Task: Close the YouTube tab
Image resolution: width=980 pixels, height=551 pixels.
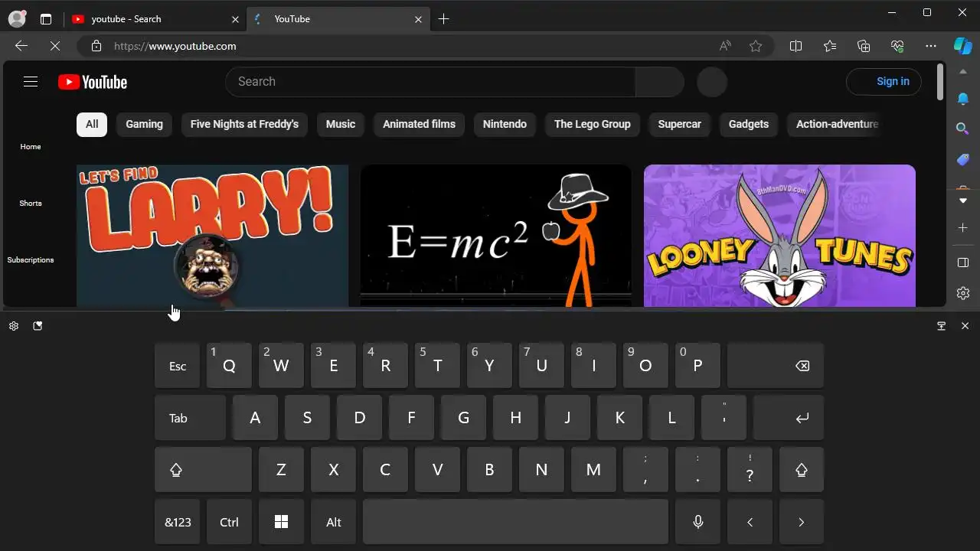Action: [418, 19]
